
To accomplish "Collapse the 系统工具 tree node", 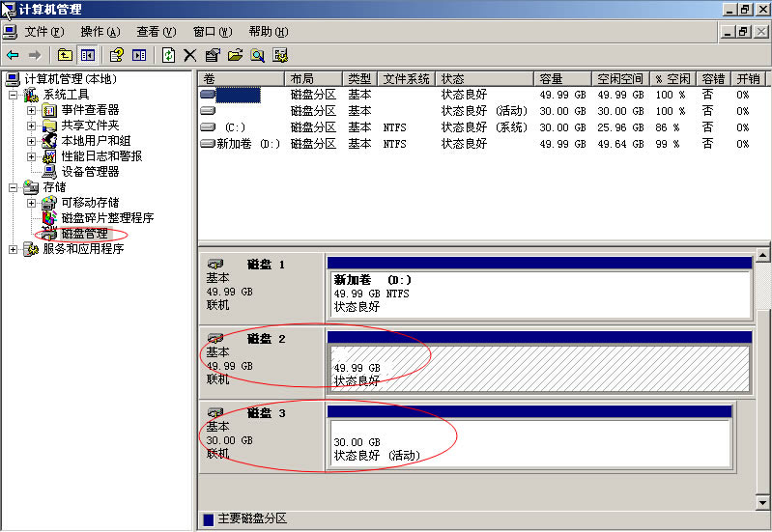I will tap(14, 95).
